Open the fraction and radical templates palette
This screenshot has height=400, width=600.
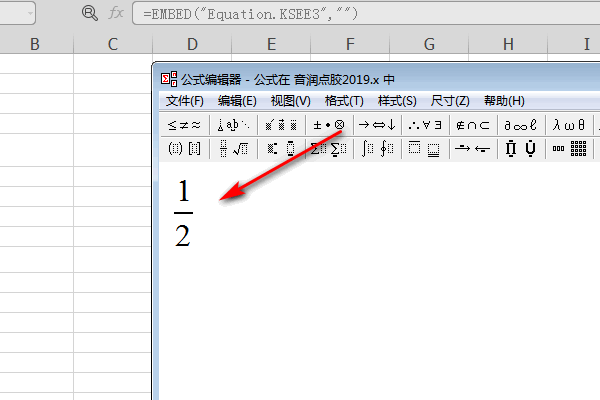[233, 149]
